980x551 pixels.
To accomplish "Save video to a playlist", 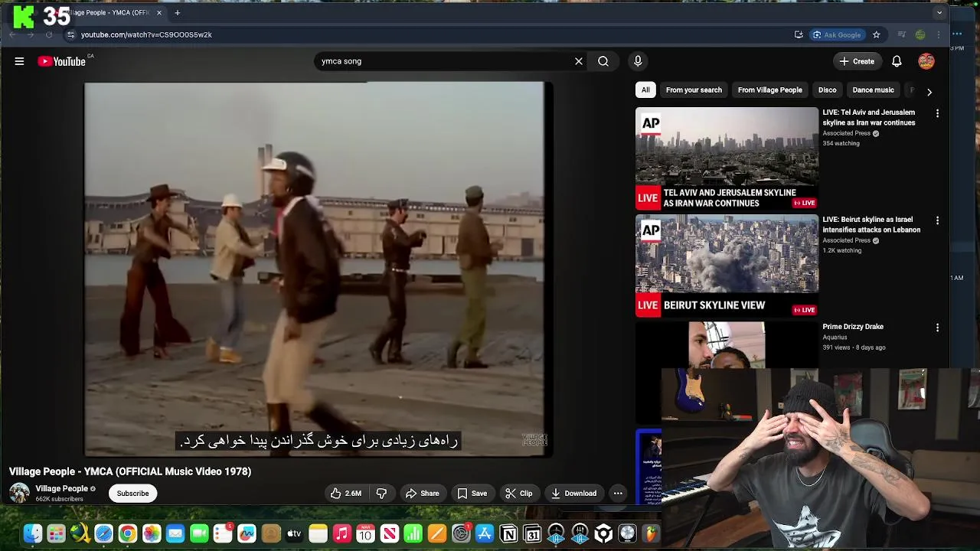I will pos(472,494).
